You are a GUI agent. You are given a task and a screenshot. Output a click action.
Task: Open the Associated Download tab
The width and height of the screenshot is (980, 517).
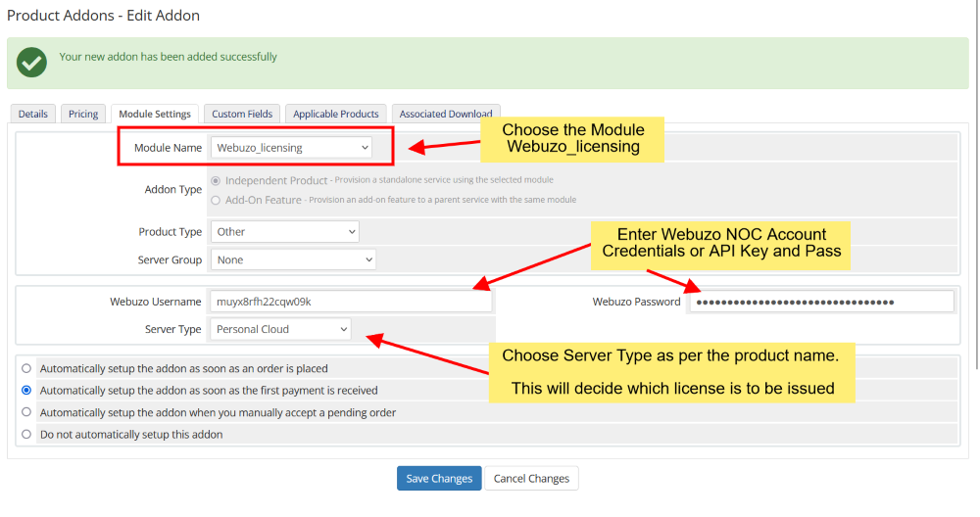(446, 114)
